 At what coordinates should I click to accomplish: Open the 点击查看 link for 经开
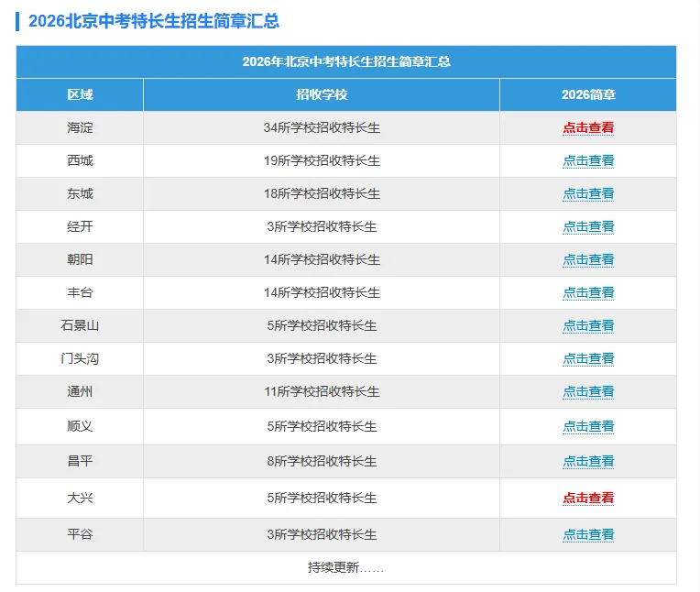point(588,226)
